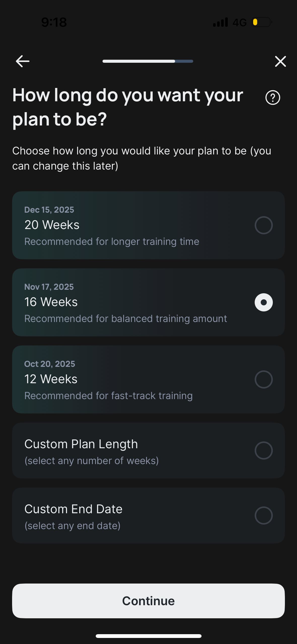Go back with the left arrow icon
Image resolution: width=297 pixels, height=644 pixels.
(23, 61)
